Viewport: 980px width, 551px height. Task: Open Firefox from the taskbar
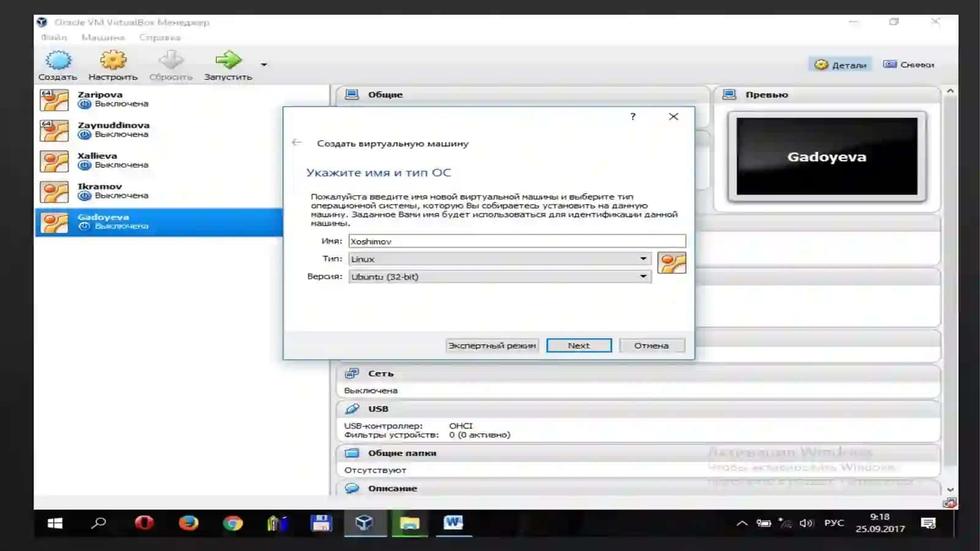pyautogui.click(x=189, y=523)
